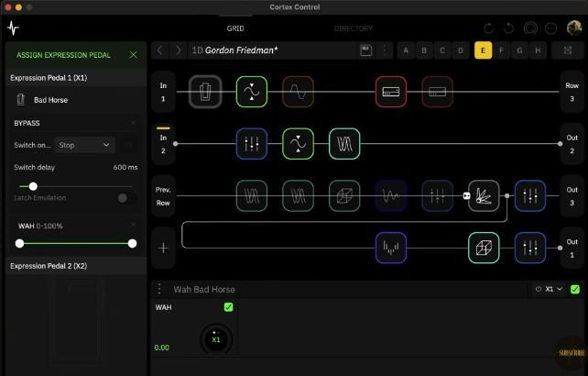This screenshot has height=376, width=588.
Task: Close the Assign Expression Pedal panel
Action: tap(133, 55)
